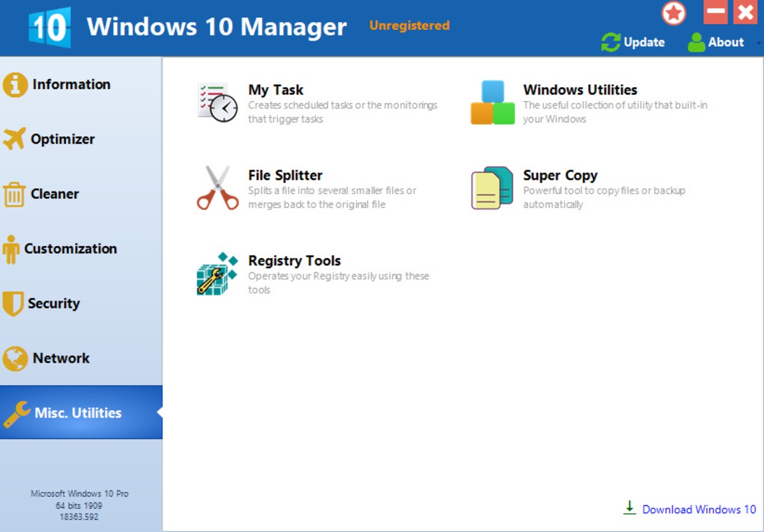Click the Registry Tools cube icon
This screenshot has height=532, width=764.
[217, 273]
